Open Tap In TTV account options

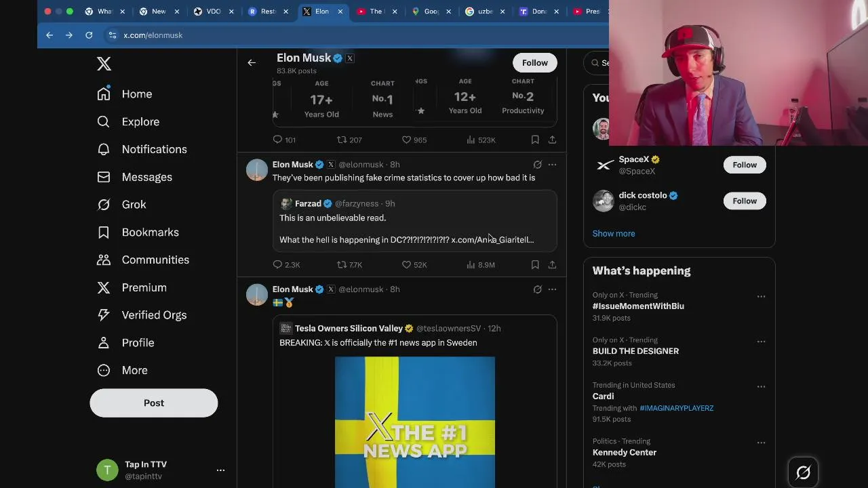tap(220, 470)
